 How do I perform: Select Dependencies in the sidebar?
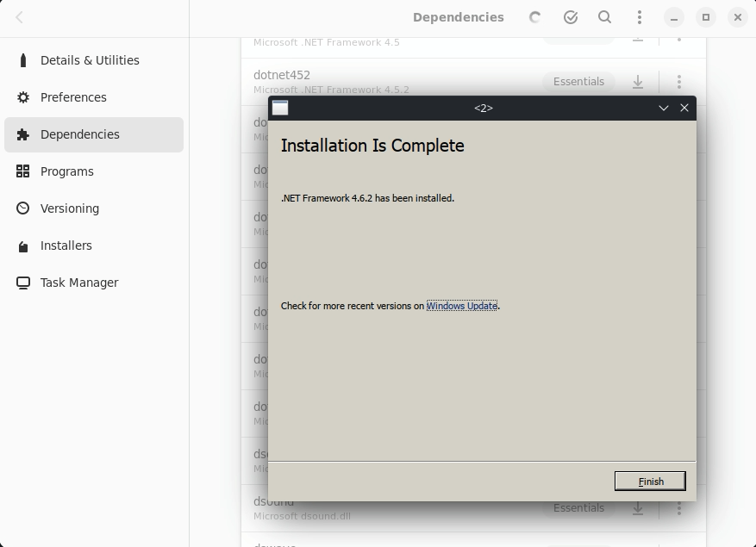pos(94,134)
